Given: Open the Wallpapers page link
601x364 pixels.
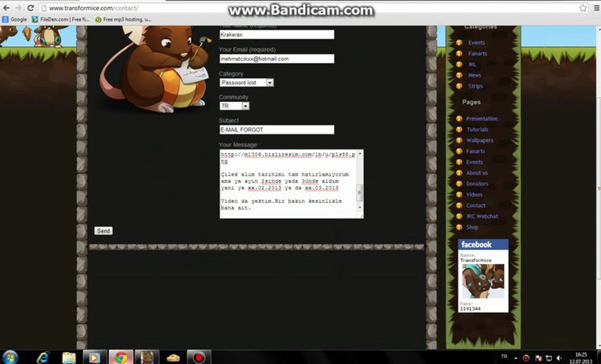Looking at the screenshot, I should coord(480,140).
